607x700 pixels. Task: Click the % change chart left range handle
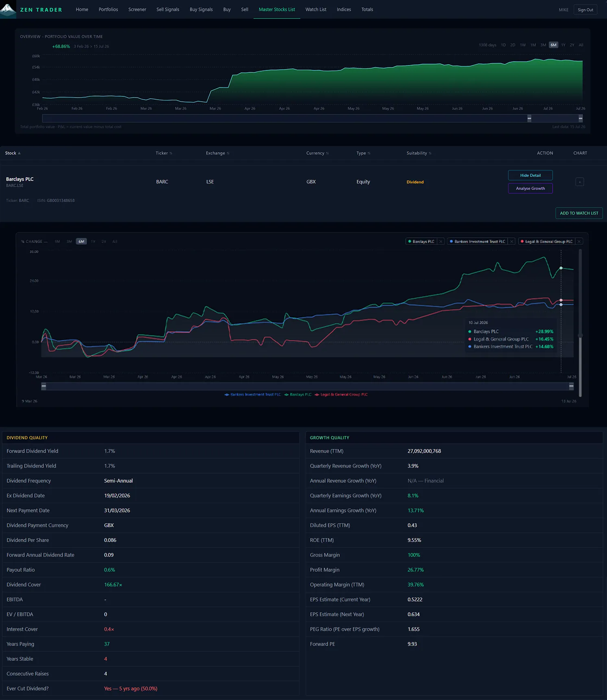pos(44,386)
